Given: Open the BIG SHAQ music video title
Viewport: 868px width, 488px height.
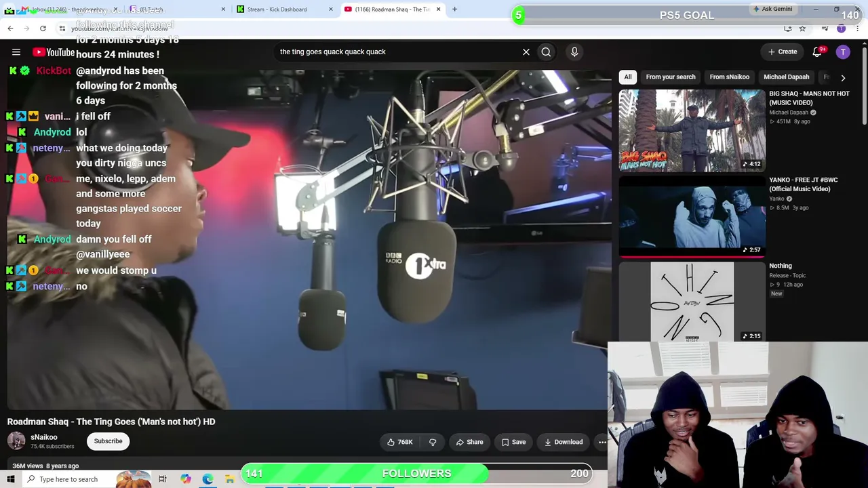Looking at the screenshot, I should coord(809,98).
